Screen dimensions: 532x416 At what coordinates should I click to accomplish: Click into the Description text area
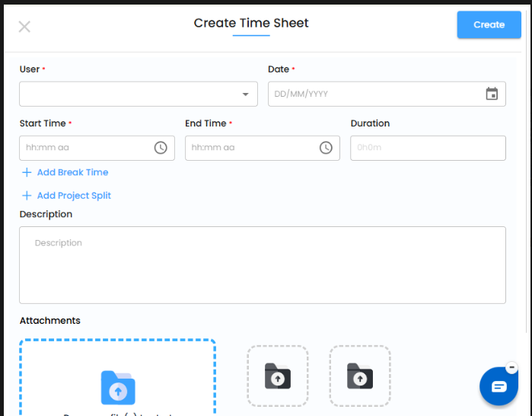point(263,265)
